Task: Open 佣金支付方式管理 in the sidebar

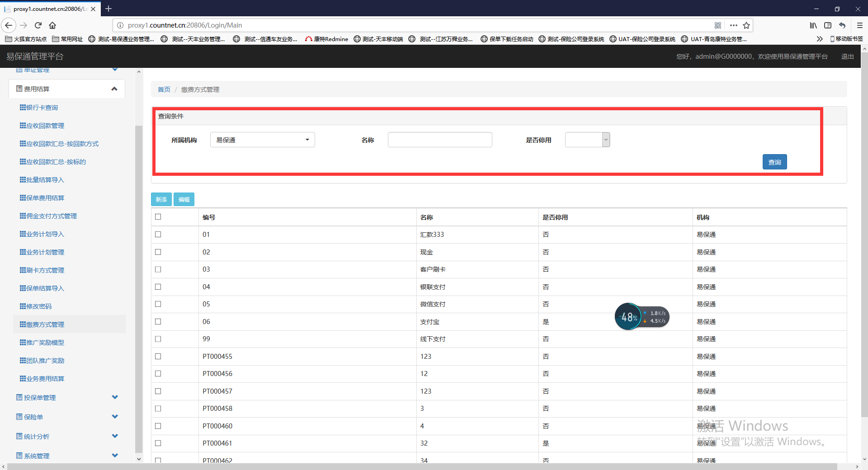Action: pyautogui.click(x=48, y=216)
